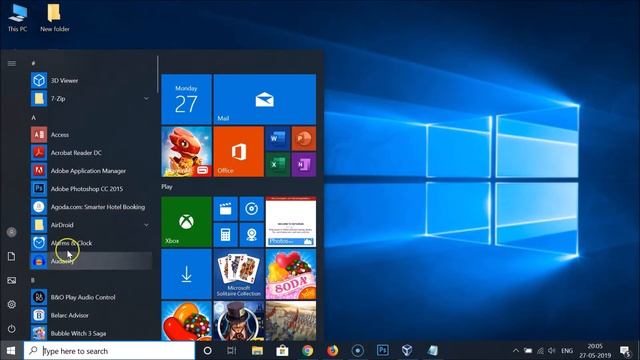The image size is (640, 360).
Task: Open the Groove Music tile
Action: (252, 209)
